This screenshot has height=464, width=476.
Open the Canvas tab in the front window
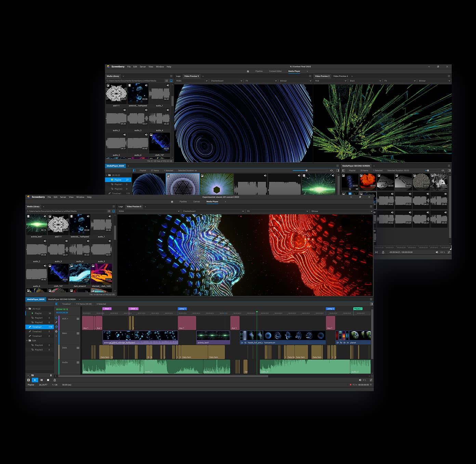196,202
